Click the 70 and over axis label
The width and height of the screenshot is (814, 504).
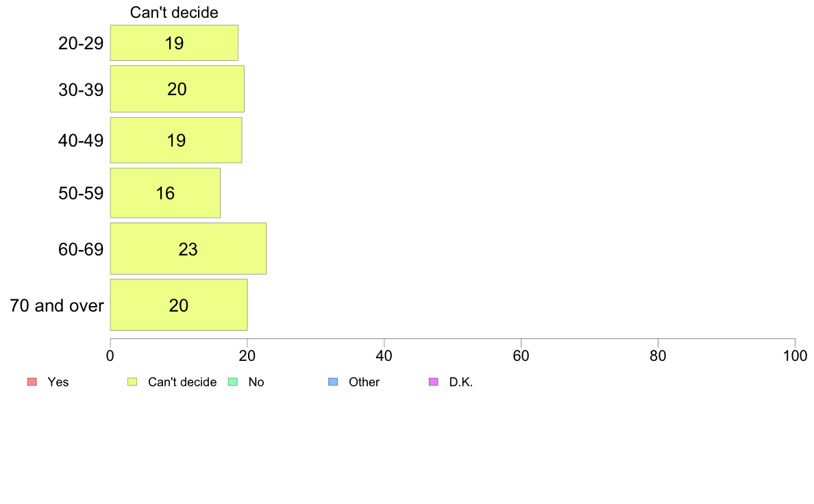[57, 305]
